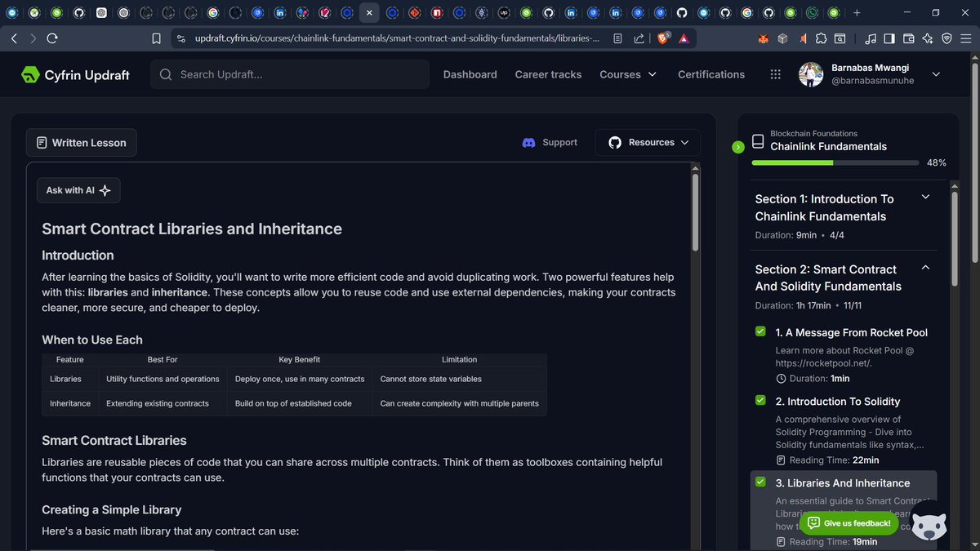Viewport: 980px width, 551px height.
Task: Open Brave Shields lion icon
Action: click(x=661, y=38)
